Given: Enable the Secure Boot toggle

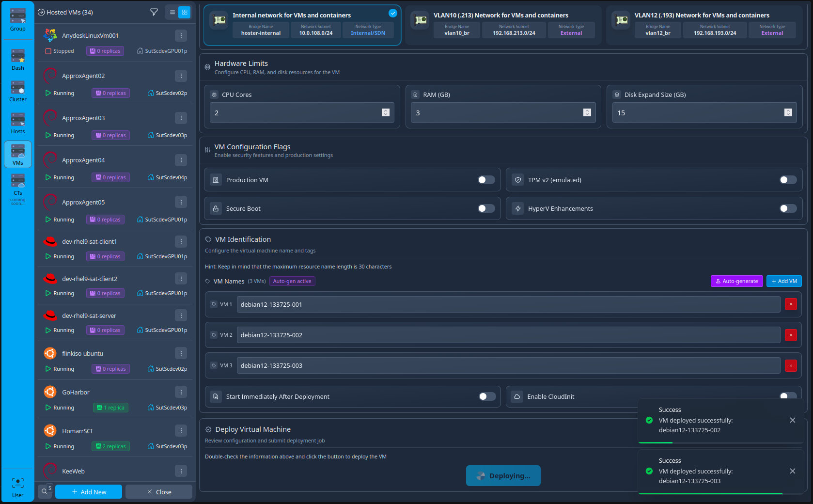Looking at the screenshot, I should click(485, 208).
